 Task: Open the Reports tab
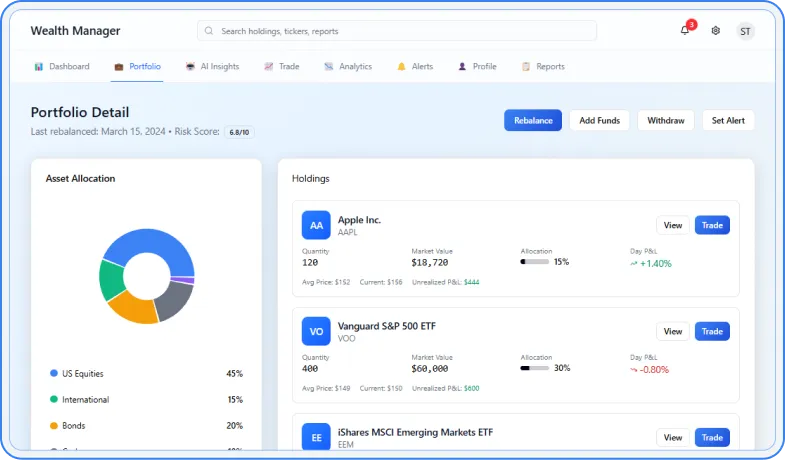pos(543,67)
